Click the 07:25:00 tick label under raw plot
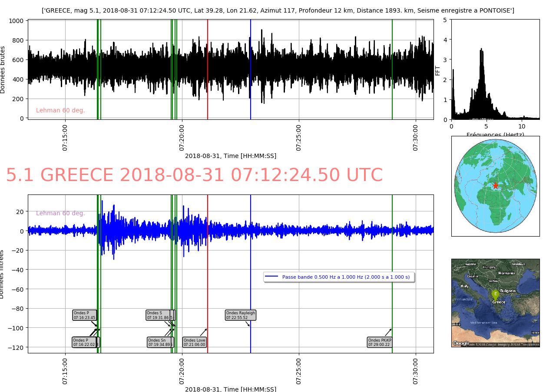 tap(299, 138)
